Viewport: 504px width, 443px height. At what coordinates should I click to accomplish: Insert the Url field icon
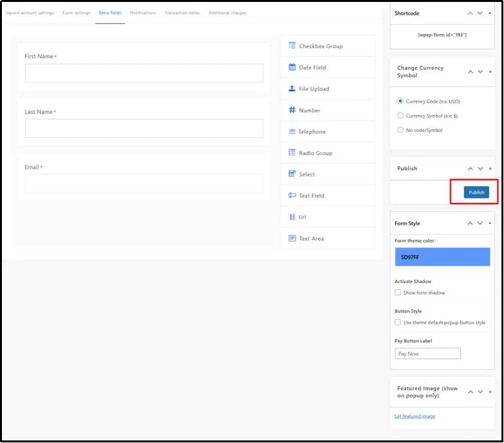tap(292, 217)
